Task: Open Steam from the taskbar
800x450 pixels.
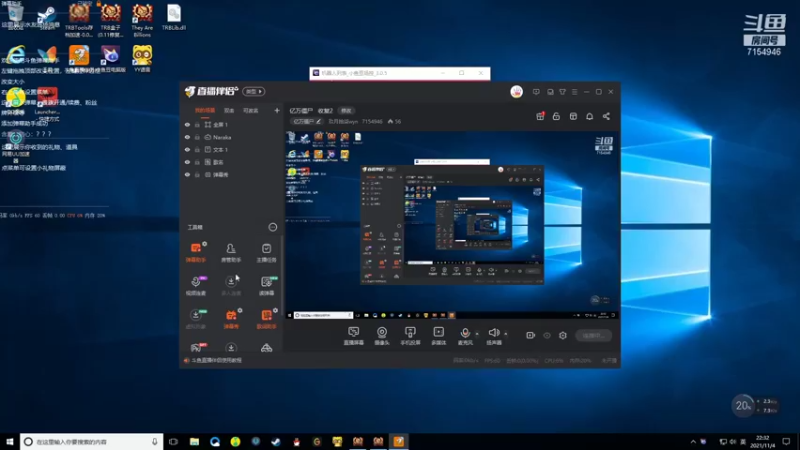Action: point(276,441)
